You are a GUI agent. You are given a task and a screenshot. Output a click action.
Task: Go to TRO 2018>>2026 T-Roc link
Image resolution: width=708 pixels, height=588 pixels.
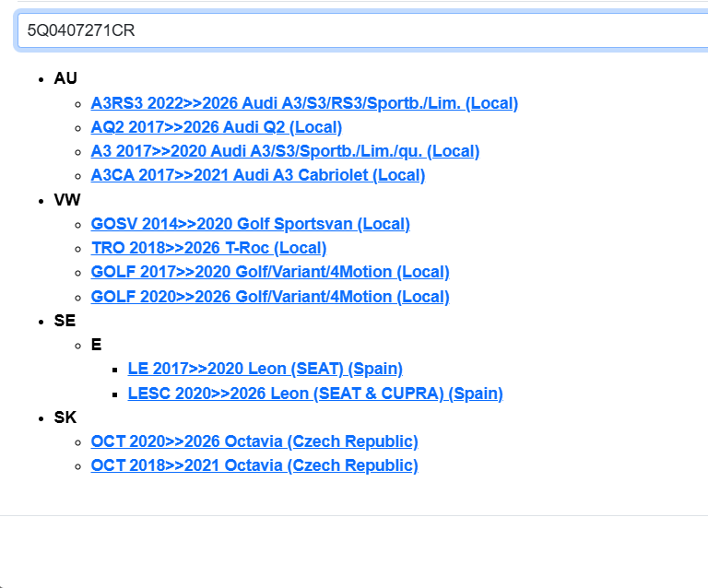coord(208,248)
